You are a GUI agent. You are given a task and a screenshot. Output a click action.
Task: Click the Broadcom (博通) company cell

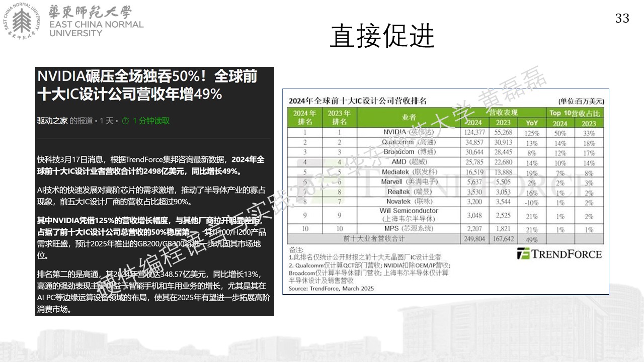409,152
